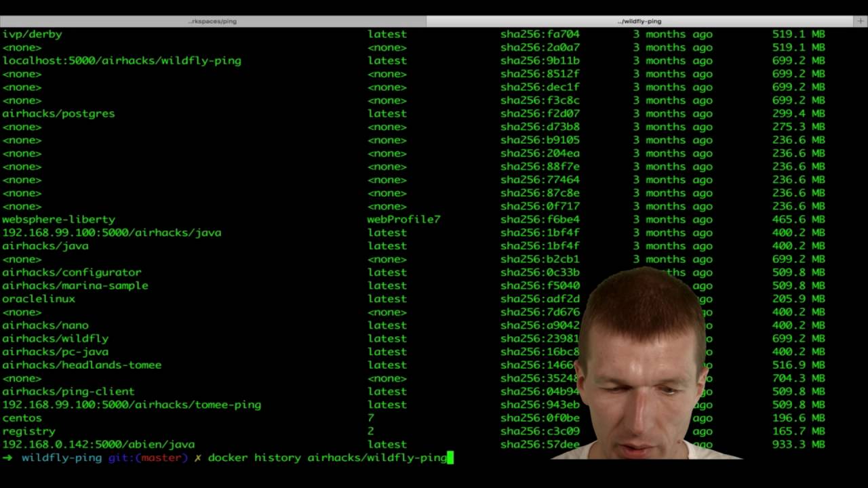Select the registry repository name
This screenshot has height=488, width=868.
[29, 430]
